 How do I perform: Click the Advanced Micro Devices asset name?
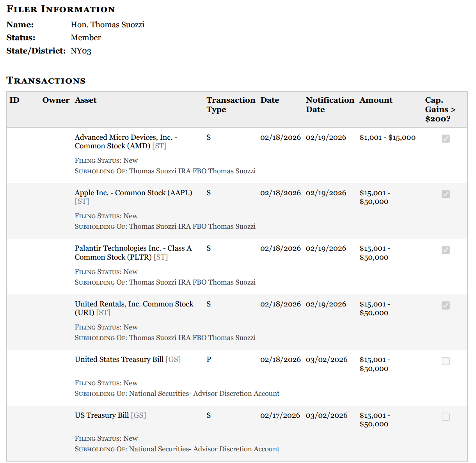click(x=126, y=141)
